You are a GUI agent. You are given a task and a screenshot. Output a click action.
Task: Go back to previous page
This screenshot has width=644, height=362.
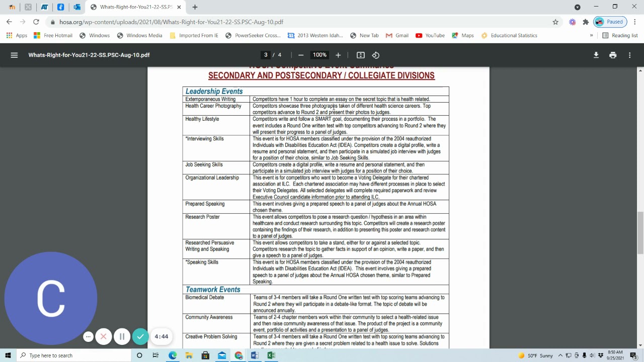(x=9, y=22)
